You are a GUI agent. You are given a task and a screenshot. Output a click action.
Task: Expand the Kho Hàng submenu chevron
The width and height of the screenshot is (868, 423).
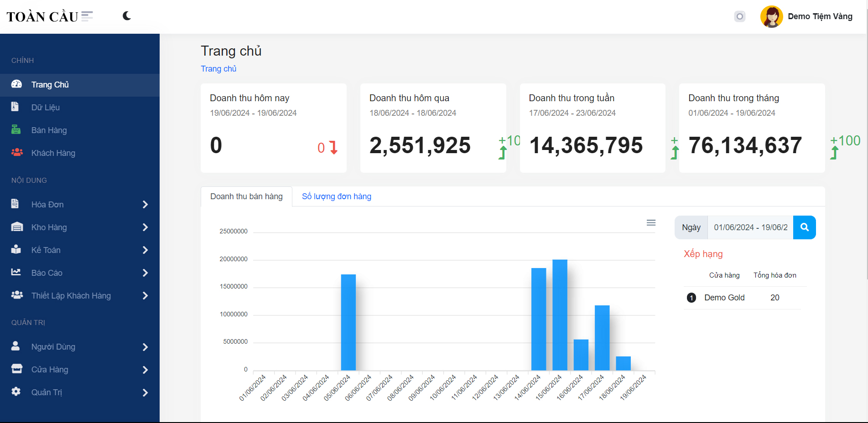(x=145, y=227)
